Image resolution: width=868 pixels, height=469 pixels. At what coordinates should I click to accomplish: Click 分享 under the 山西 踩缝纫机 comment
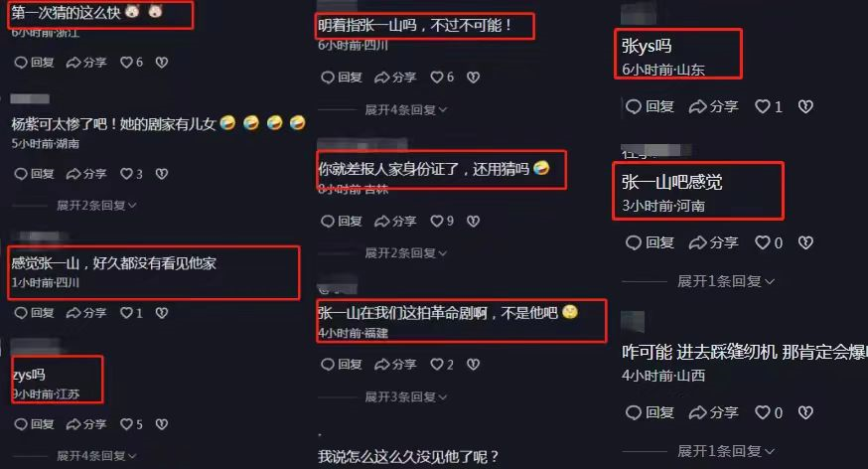[713, 412]
